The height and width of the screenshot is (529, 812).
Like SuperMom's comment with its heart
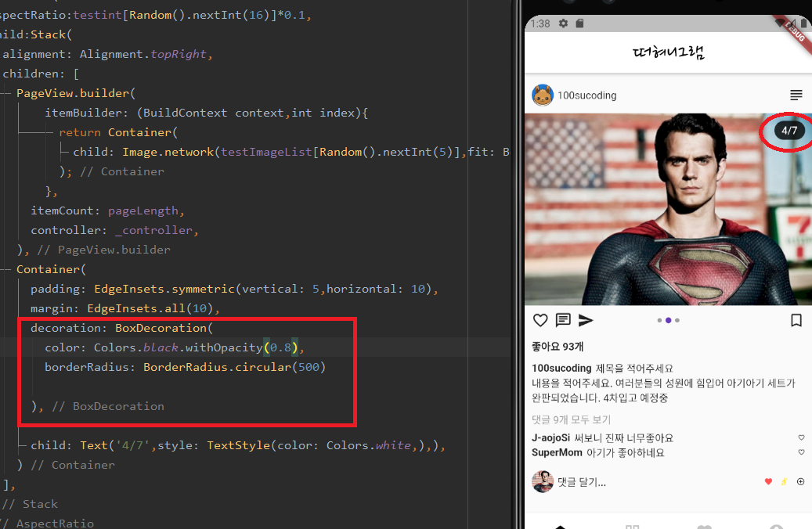[x=801, y=452]
